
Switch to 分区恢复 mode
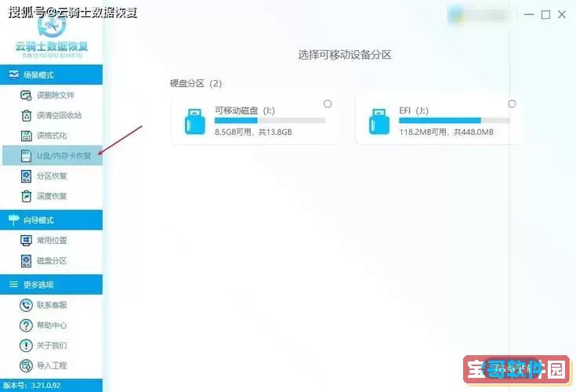pos(52,176)
